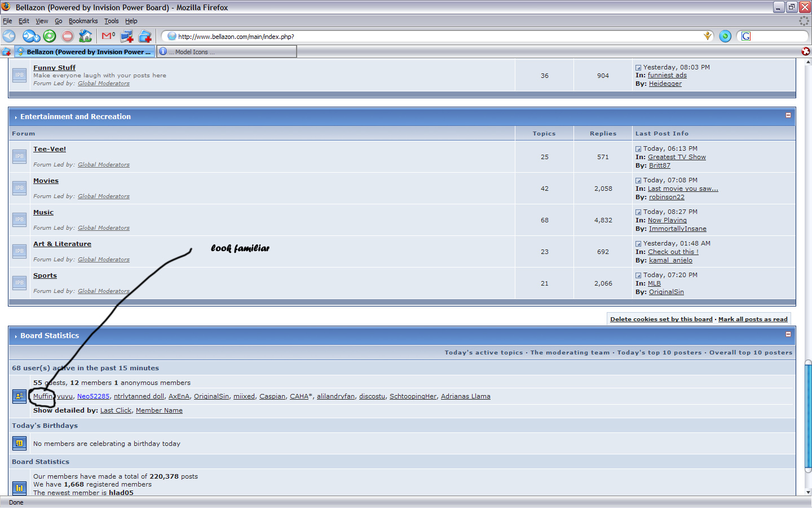Viewport: 812px width, 508px height.
Task: Click the page vertical scrollbar thumb
Action: click(x=808, y=415)
